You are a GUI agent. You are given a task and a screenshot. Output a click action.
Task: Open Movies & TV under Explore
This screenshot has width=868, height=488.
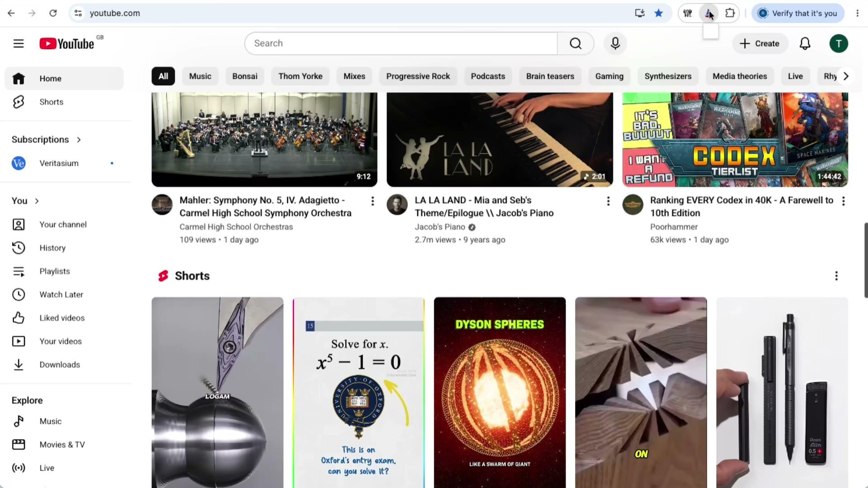64,445
